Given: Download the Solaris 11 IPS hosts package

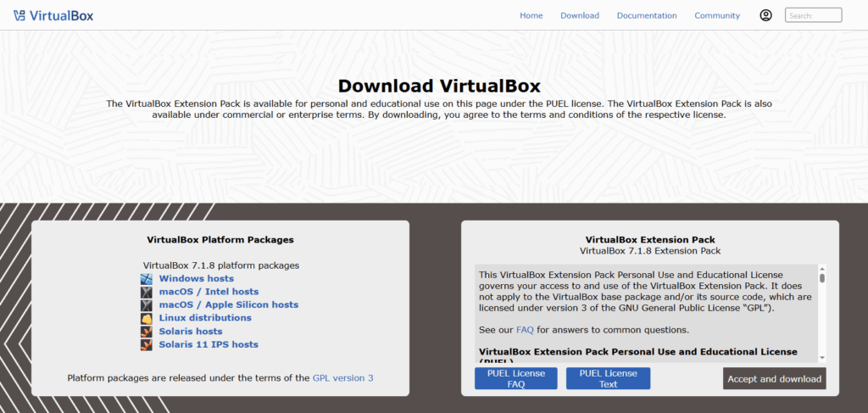Looking at the screenshot, I should pos(209,344).
